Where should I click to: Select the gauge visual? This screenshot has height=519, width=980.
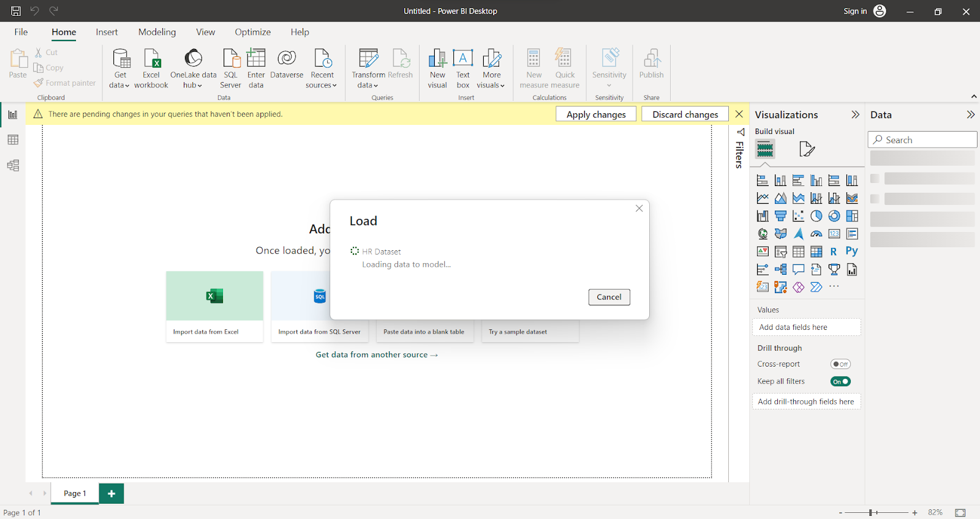[816, 234]
